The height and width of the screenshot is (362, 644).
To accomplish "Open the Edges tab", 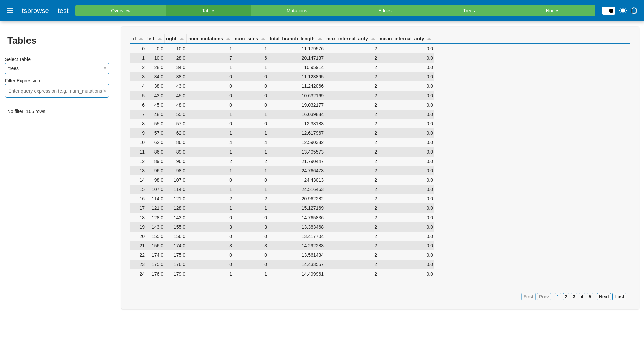I will 385,11.
